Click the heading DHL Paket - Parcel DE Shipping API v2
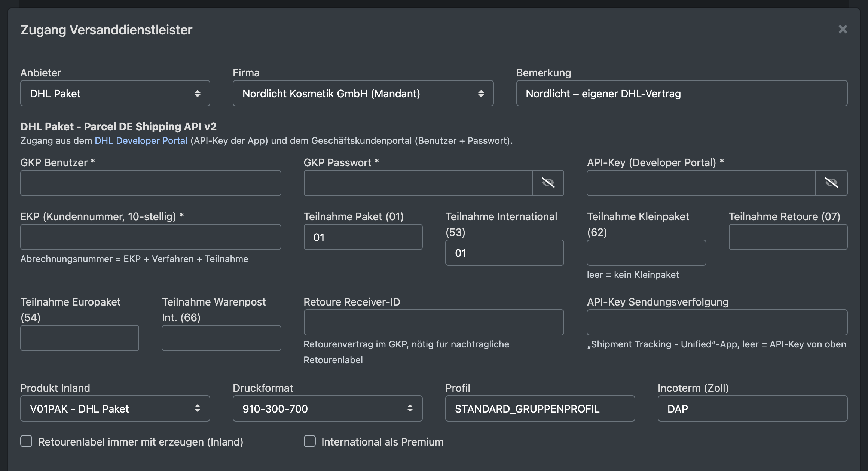868x471 pixels. tap(118, 127)
